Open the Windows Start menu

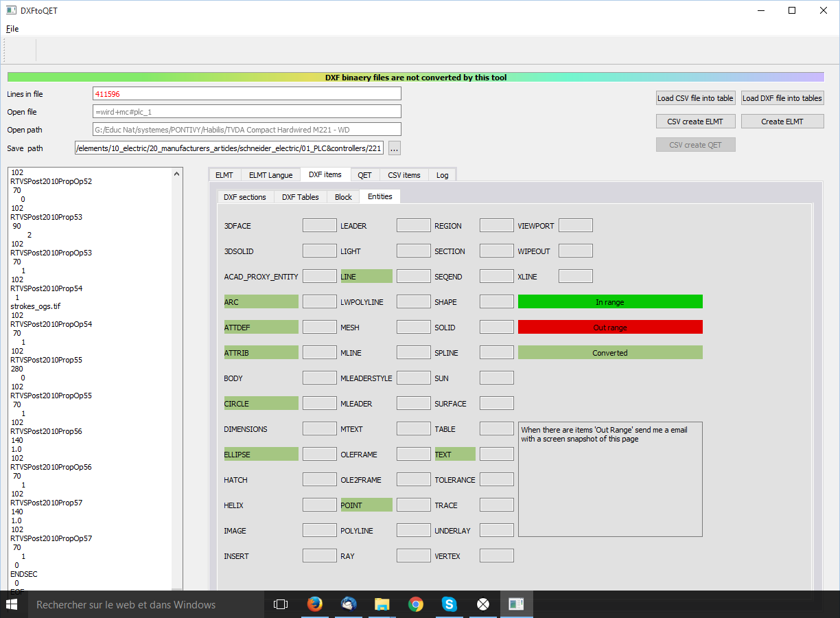12,604
